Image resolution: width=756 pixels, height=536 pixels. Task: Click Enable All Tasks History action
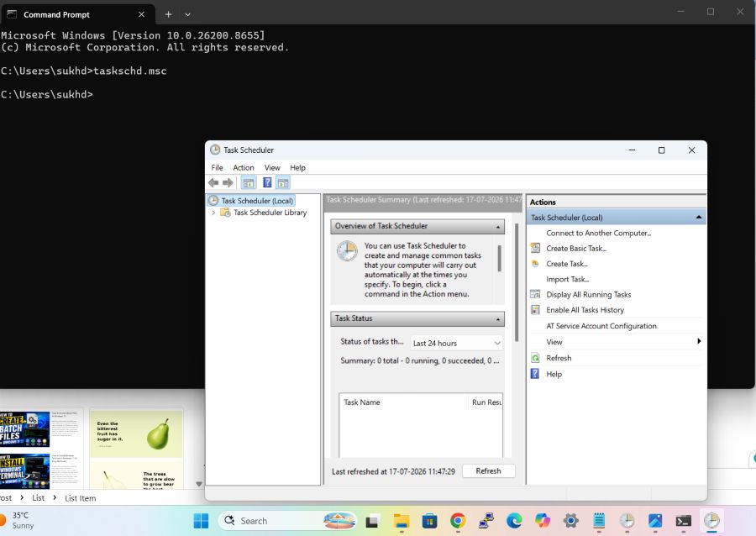point(585,310)
